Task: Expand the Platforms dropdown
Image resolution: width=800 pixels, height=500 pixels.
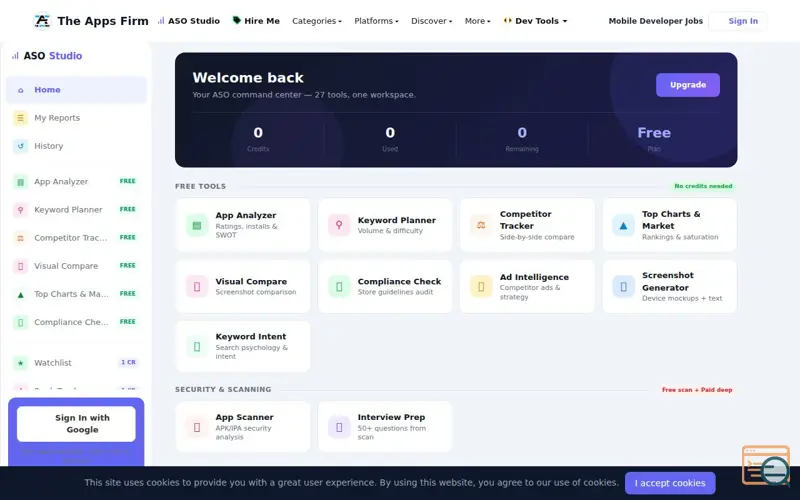Action: click(x=377, y=21)
